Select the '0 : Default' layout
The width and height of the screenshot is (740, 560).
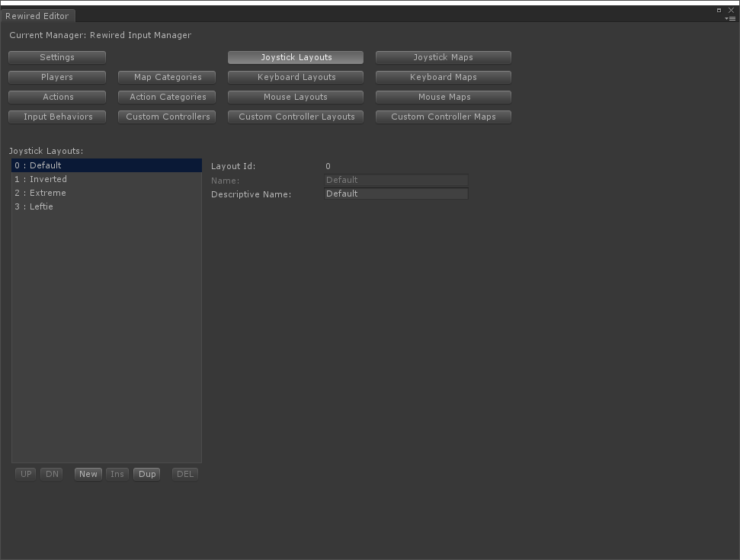click(x=107, y=165)
